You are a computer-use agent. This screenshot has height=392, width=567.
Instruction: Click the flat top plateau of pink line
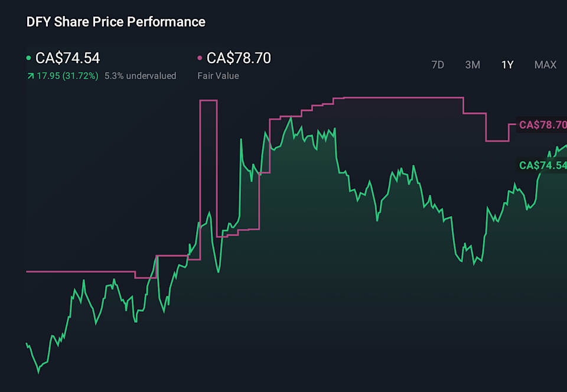(x=402, y=97)
